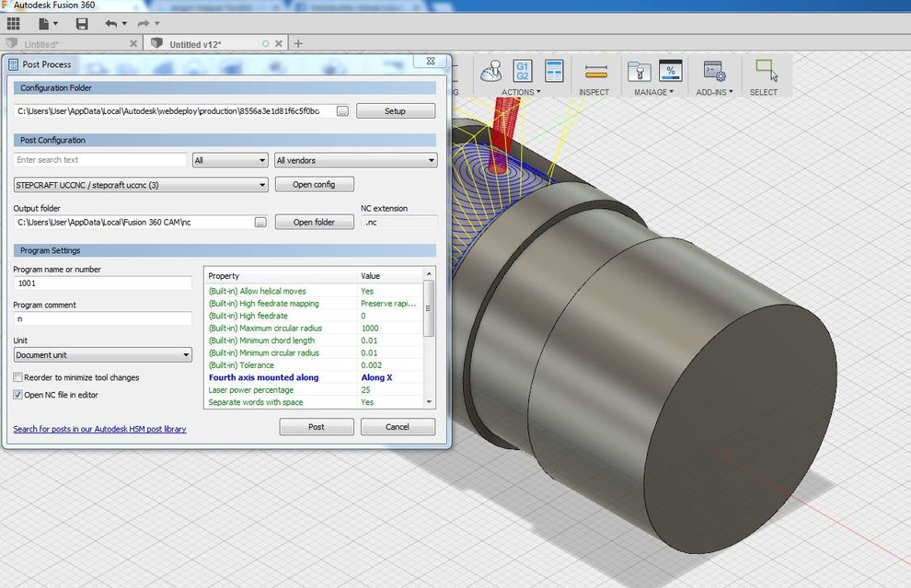Open the Undo history dropdown arrow
The width and height of the screenshot is (911, 588).
[124, 24]
